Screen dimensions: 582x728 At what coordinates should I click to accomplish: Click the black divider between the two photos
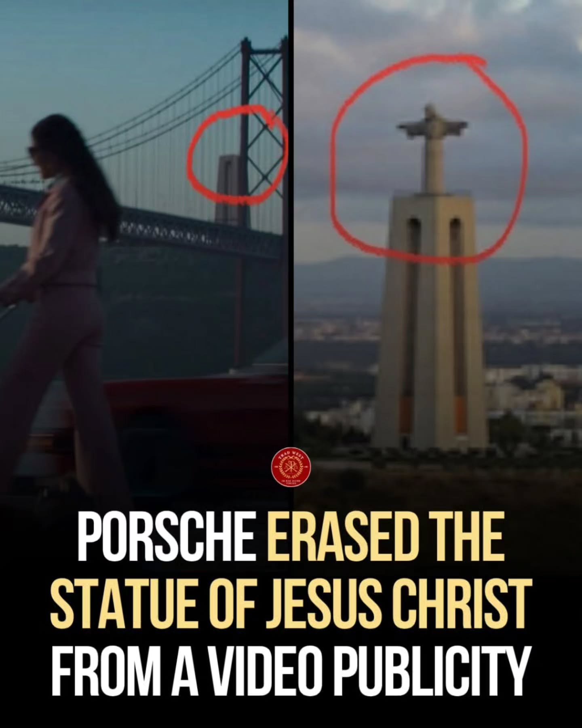[291, 222]
